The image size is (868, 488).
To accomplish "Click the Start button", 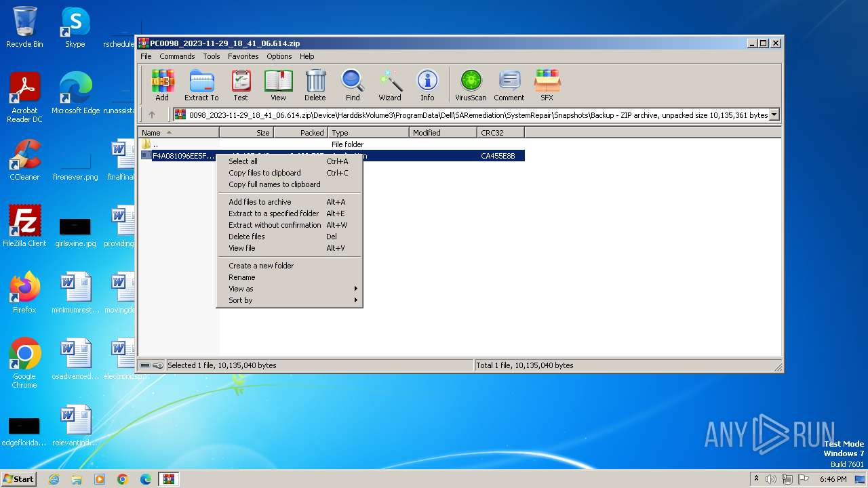I will coord(18,479).
